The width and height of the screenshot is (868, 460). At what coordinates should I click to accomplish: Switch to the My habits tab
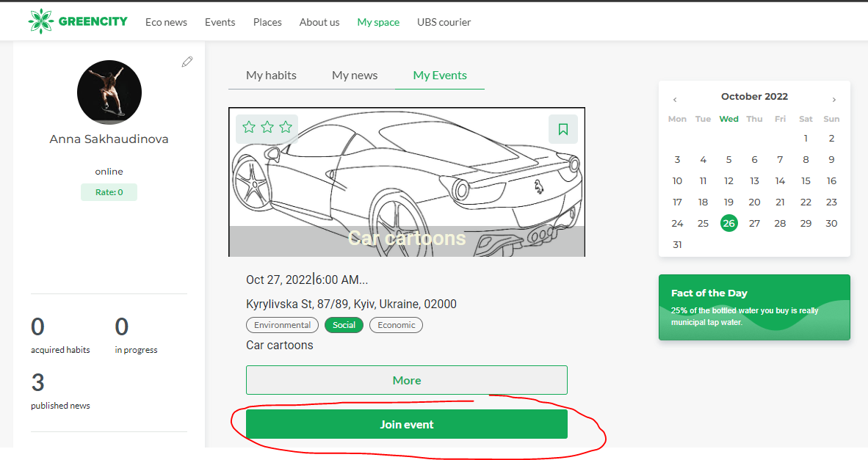pos(272,75)
